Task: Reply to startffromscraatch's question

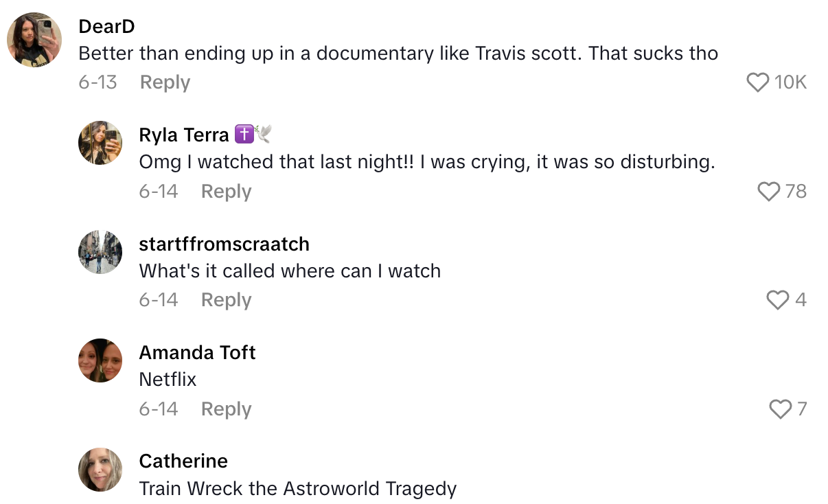Action: pyautogui.click(x=226, y=300)
